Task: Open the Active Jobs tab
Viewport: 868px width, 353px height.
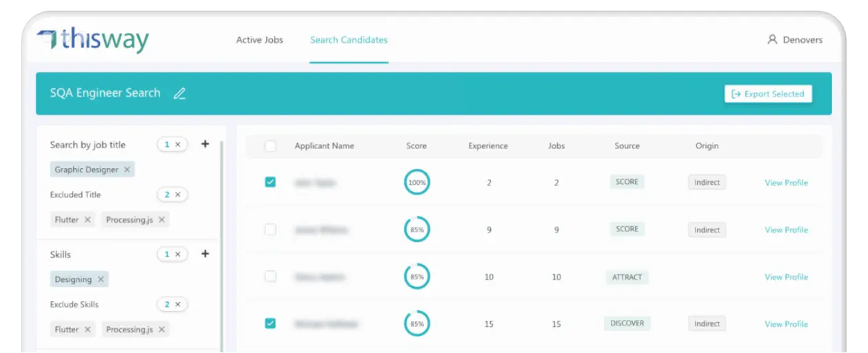Action: coord(259,40)
